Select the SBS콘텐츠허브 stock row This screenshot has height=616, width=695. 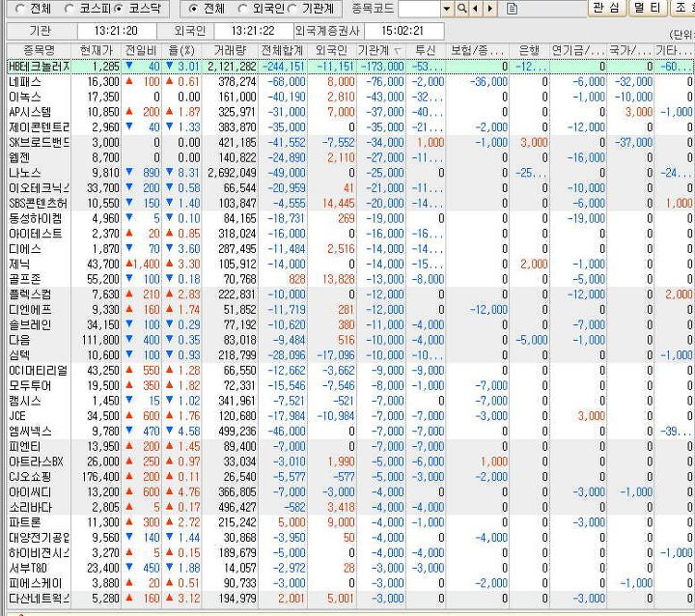coord(350,203)
